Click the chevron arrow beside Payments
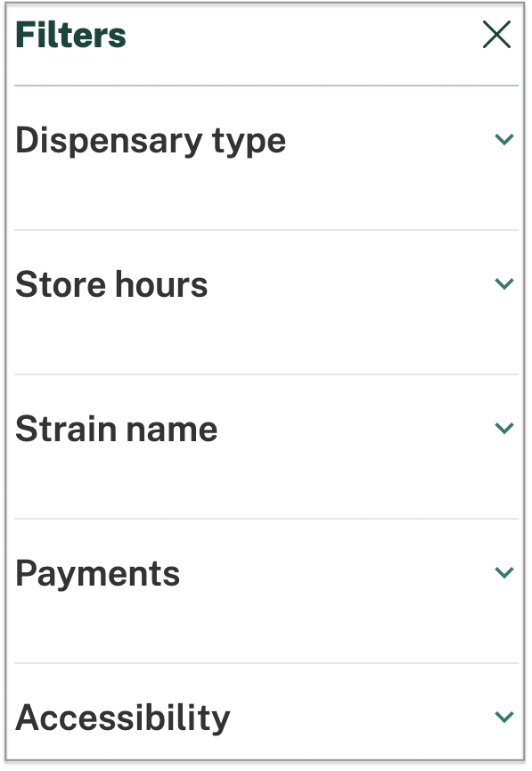 click(x=504, y=572)
